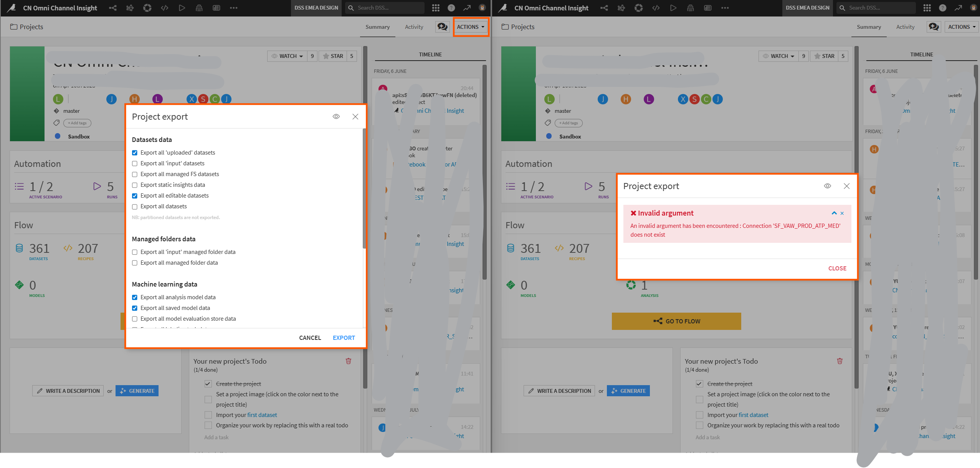The height and width of the screenshot is (468, 980).
Task: Click EXPORT in Project export dialog
Action: tap(344, 338)
